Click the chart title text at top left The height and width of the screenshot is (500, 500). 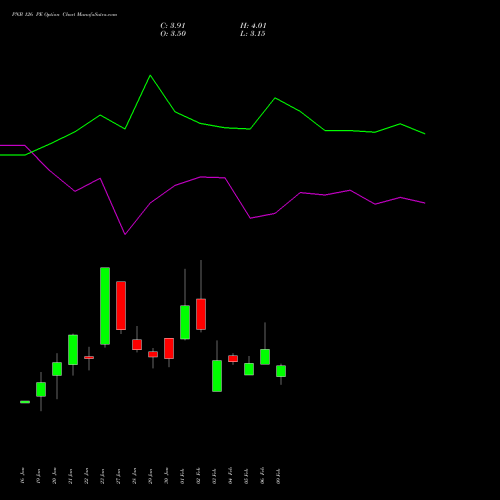[x=64, y=15]
